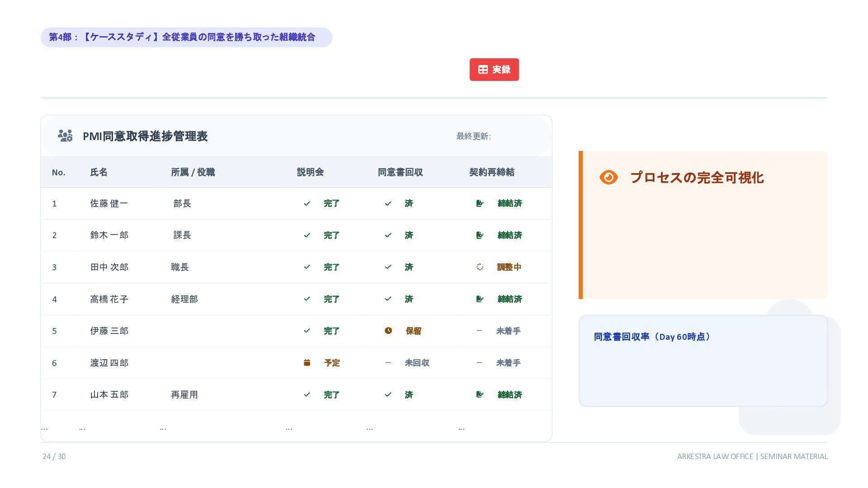868x488 pixels.
Task: Click the 同意書回収率（Day 60時点） card title
Action: pyautogui.click(x=652, y=337)
